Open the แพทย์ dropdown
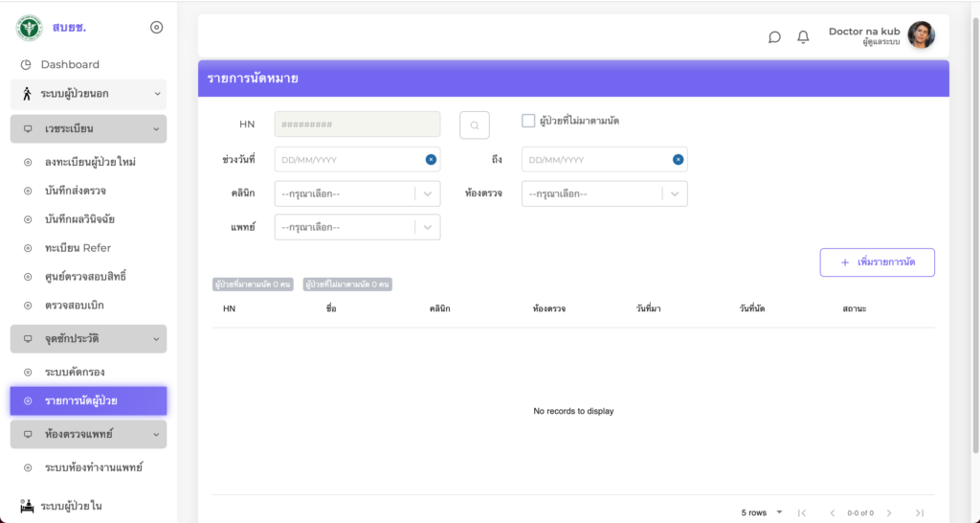Viewport: 980px width, 523px height. [x=357, y=227]
